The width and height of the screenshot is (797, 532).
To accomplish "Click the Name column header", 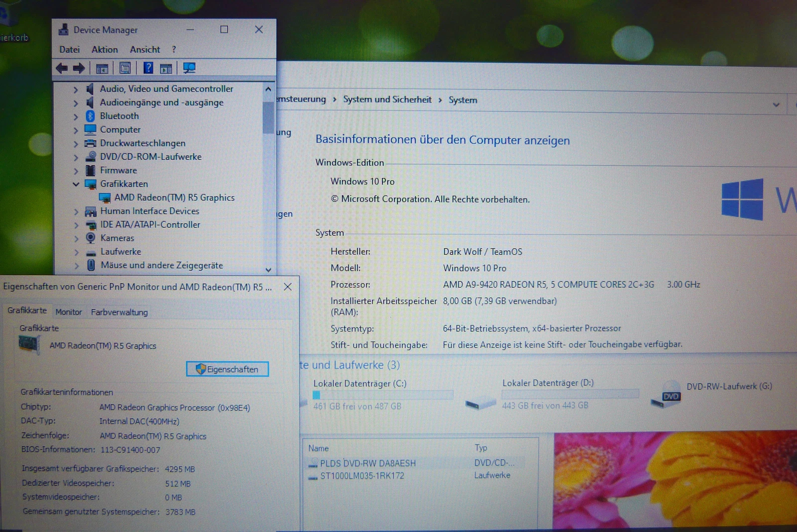I will [x=318, y=448].
